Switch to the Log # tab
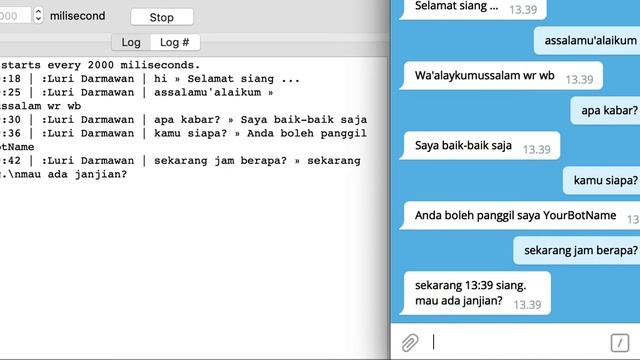The height and width of the screenshot is (360, 640). pos(175,42)
